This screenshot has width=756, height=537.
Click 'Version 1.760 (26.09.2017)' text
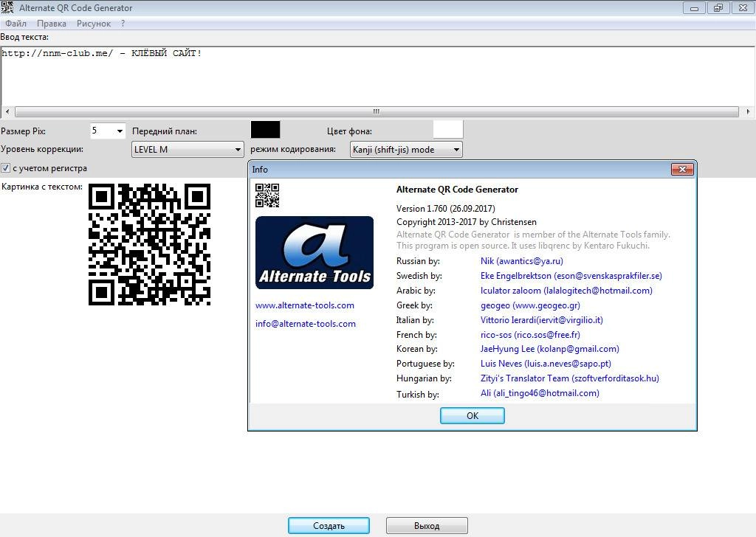pos(445,209)
